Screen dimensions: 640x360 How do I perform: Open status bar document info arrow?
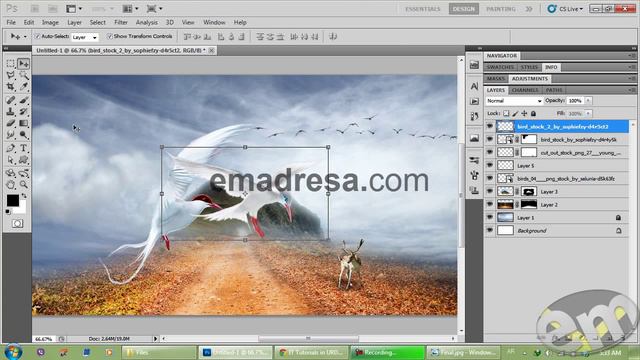[156, 338]
